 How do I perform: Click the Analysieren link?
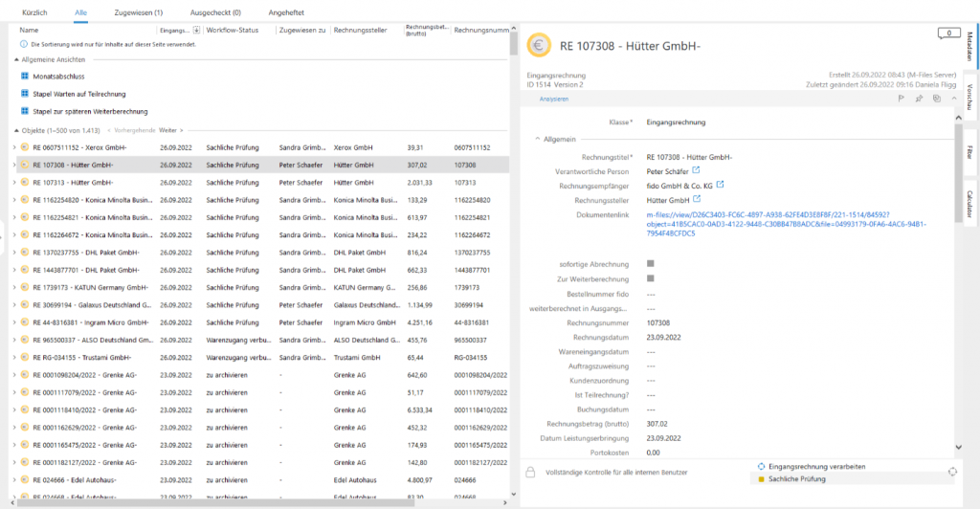tap(553, 99)
